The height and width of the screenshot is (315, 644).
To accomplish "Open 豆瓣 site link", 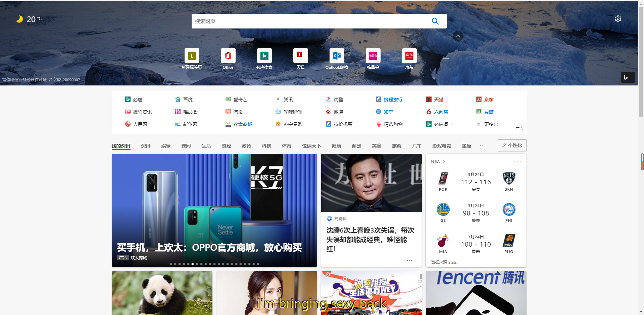I will coord(485,112).
